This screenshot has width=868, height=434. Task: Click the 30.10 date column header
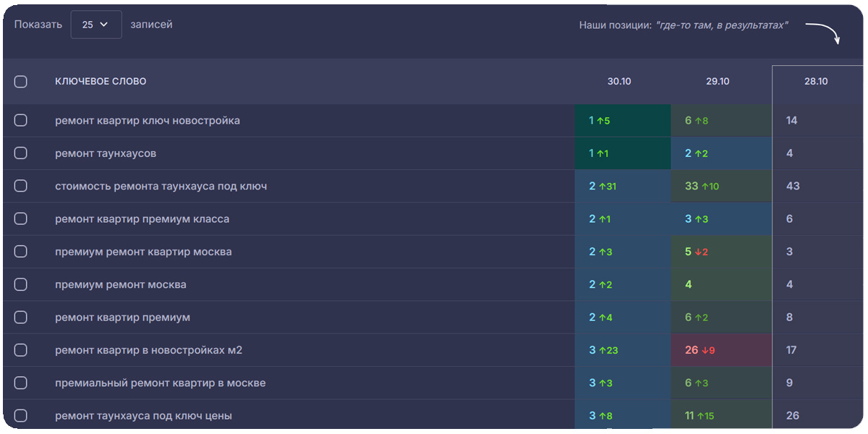coord(619,82)
